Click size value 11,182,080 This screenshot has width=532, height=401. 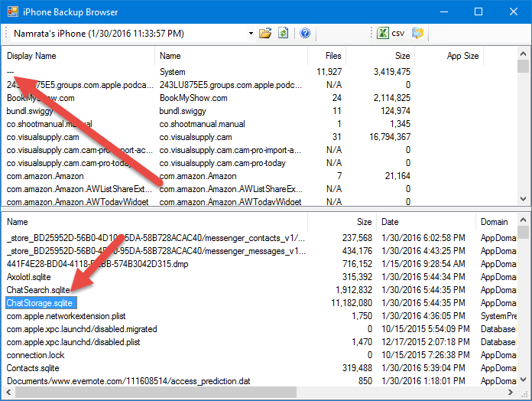coord(352,303)
